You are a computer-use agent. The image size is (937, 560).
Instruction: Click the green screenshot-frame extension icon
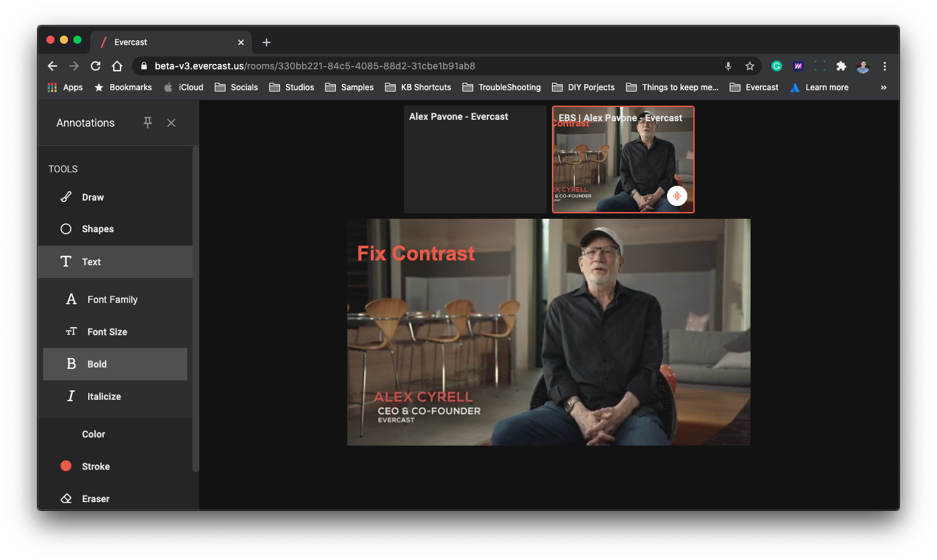coord(820,66)
